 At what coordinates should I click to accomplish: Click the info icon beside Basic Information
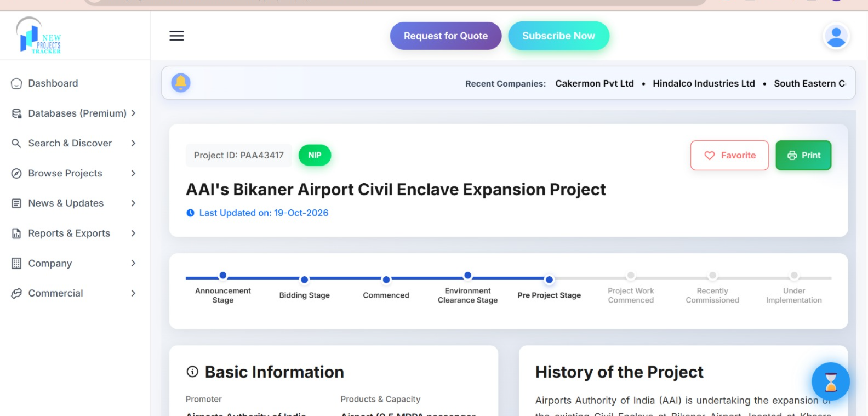[192, 372]
